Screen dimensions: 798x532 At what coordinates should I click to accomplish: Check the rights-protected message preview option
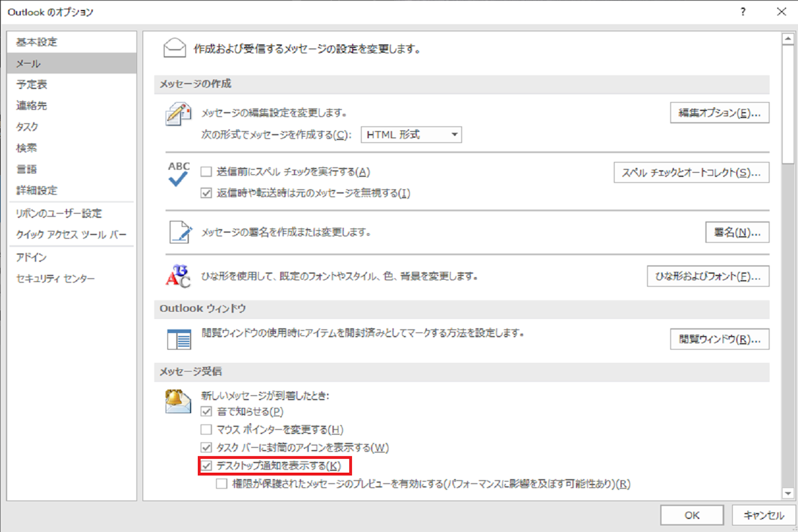coord(222,484)
